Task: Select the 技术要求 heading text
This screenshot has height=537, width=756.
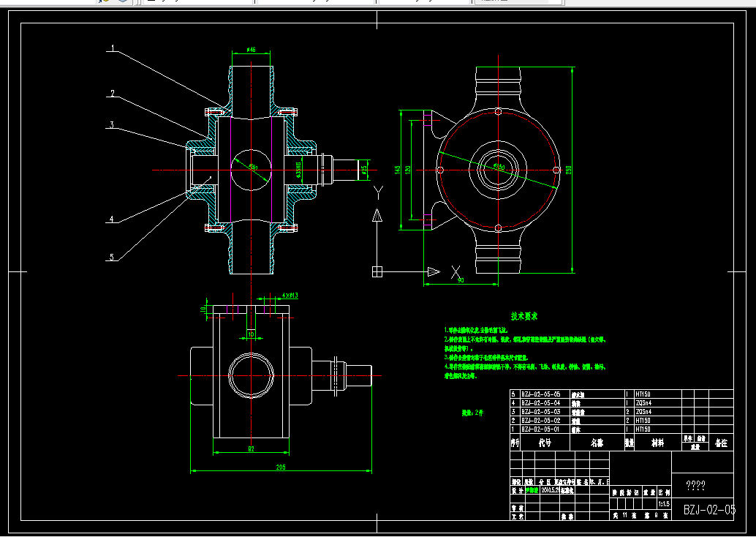Action: (524, 316)
